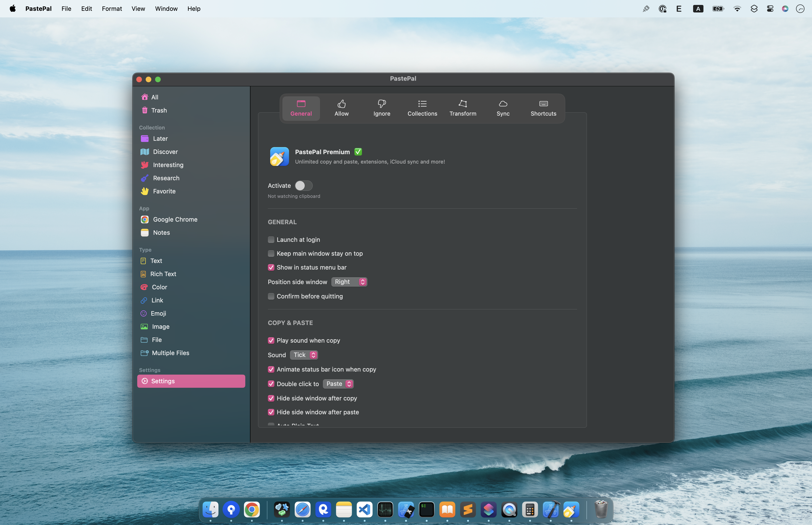Open the Sync cloud tab
The height and width of the screenshot is (525, 812).
tap(503, 108)
